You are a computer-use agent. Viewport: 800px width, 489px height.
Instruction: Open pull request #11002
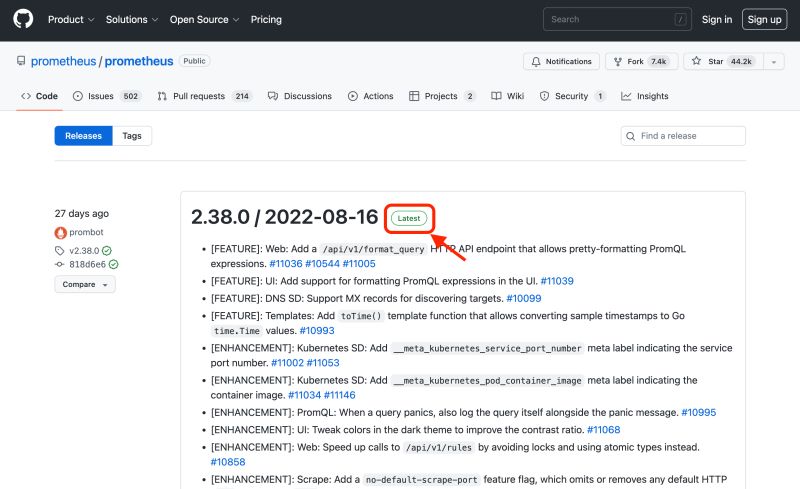coord(287,363)
